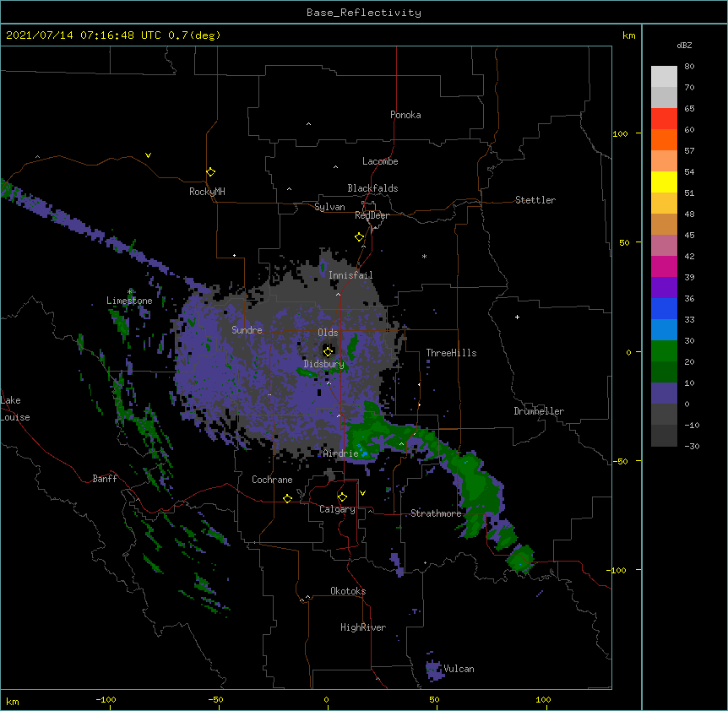This screenshot has height=711, width=728.
Task: Click the white plus marker north of Drumheller
Action: point(517,317)
